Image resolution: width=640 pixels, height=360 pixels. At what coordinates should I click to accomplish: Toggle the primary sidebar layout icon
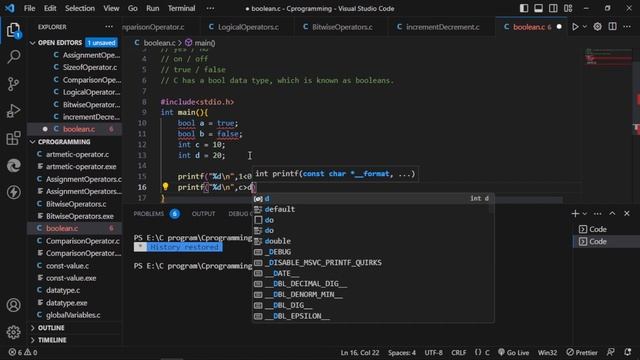click(524, 8)
